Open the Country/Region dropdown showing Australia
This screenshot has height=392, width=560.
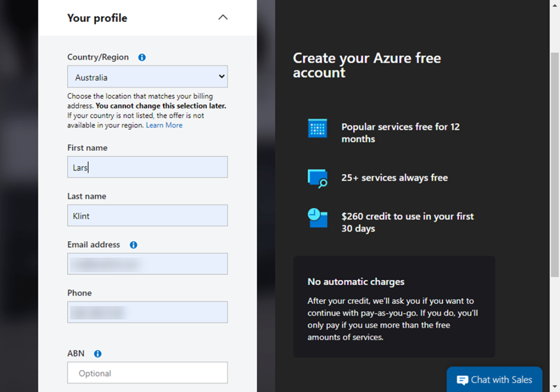(x=147, y=77)
